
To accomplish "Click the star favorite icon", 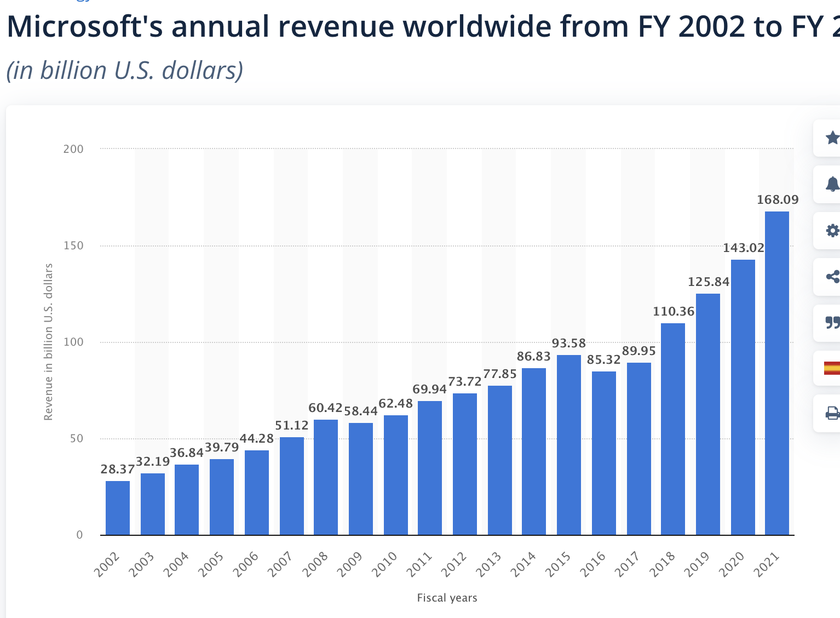I will [832, 138].
